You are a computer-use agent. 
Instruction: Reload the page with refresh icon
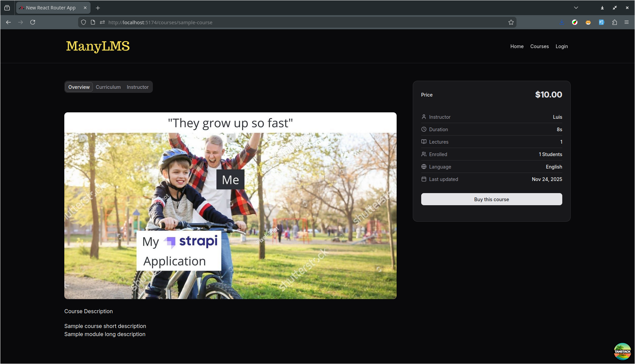pos(33,22)
